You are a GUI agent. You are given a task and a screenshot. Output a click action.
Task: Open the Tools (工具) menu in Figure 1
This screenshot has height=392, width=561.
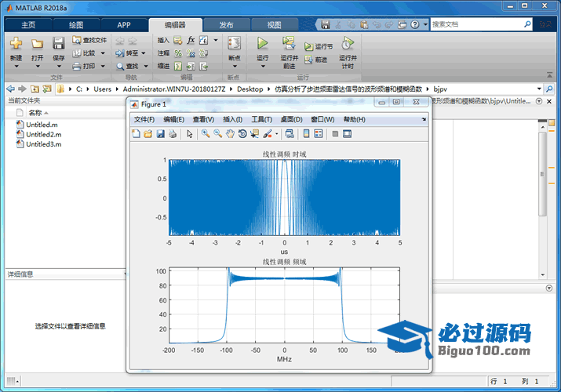pos(261,119)
